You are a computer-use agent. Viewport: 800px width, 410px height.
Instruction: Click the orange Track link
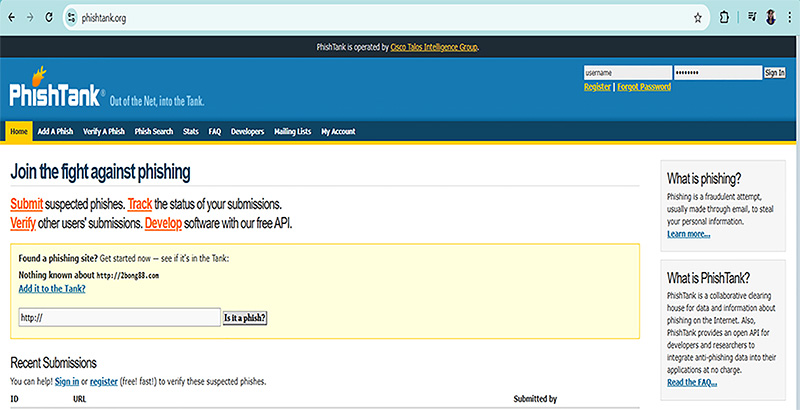(x=140, y=204)
